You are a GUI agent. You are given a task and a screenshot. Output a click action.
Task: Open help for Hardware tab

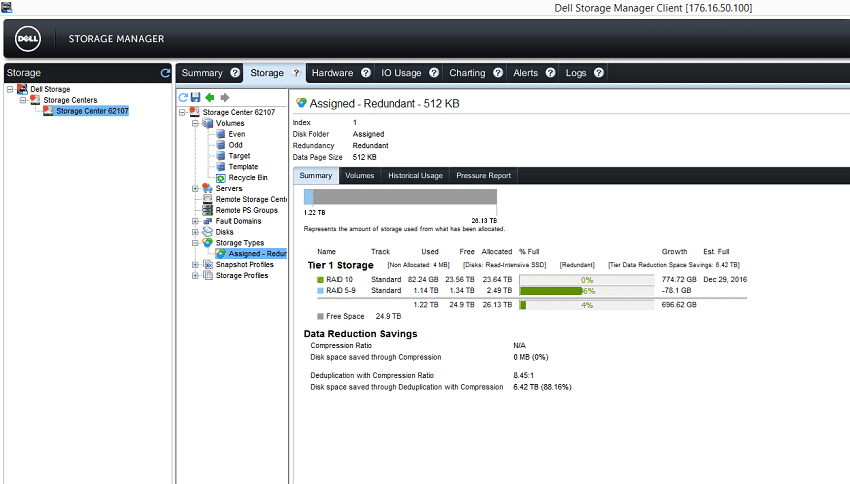366,73
